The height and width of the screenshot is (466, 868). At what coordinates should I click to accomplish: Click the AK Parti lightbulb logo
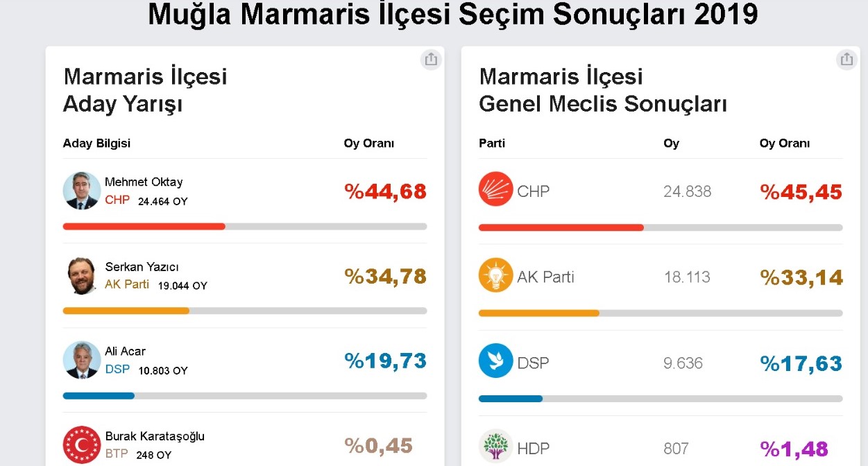click(495, 276)
